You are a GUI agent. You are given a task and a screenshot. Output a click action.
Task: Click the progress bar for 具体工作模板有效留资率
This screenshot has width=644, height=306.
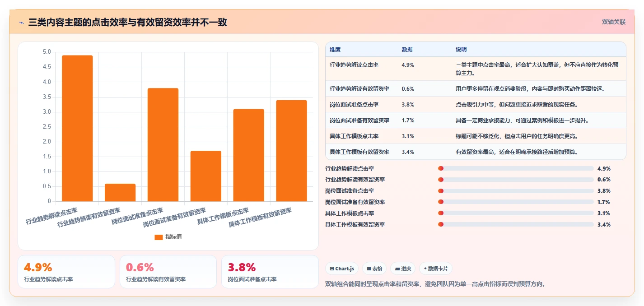coord(516,225)
